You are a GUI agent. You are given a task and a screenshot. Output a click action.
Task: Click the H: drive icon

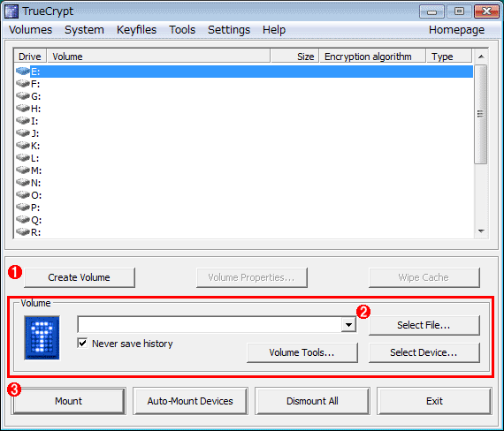click(22, 109)
